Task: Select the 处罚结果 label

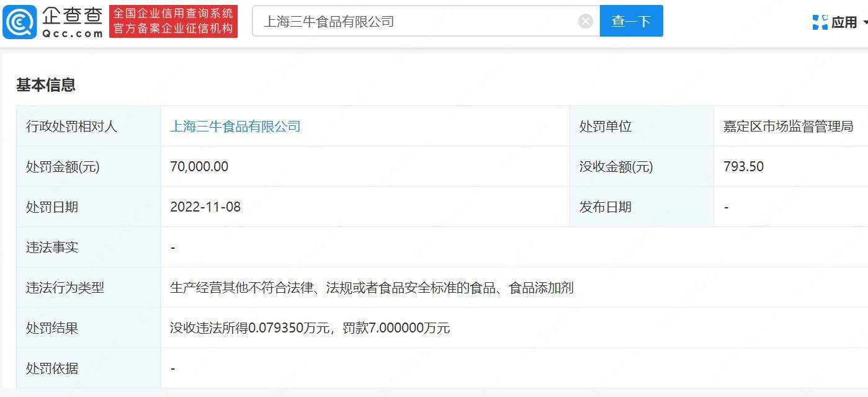Action: 52,328
